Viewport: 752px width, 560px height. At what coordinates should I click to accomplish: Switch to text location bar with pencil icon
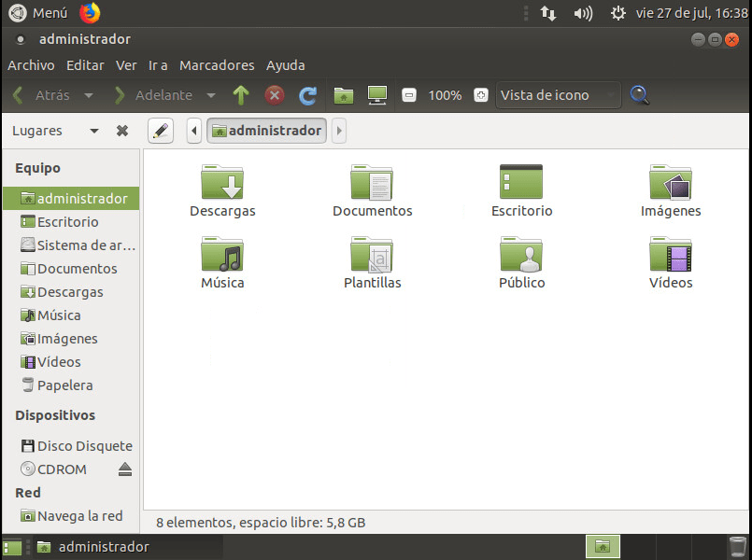160,131
